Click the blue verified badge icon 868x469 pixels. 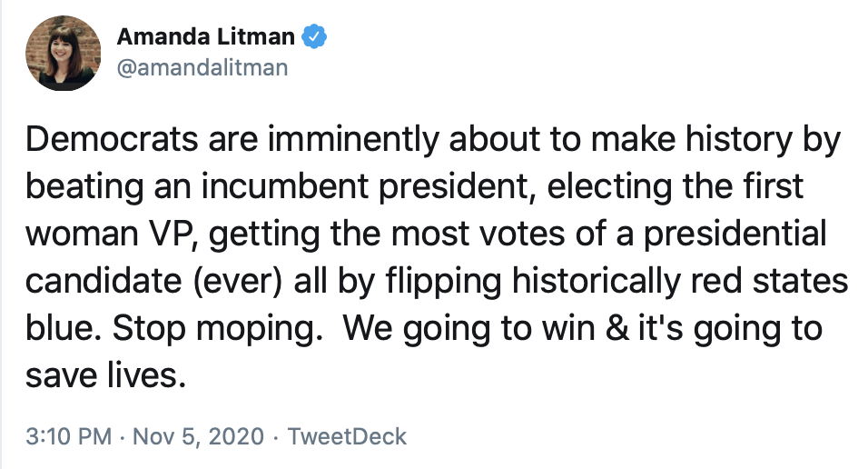[x=314, y=37]
